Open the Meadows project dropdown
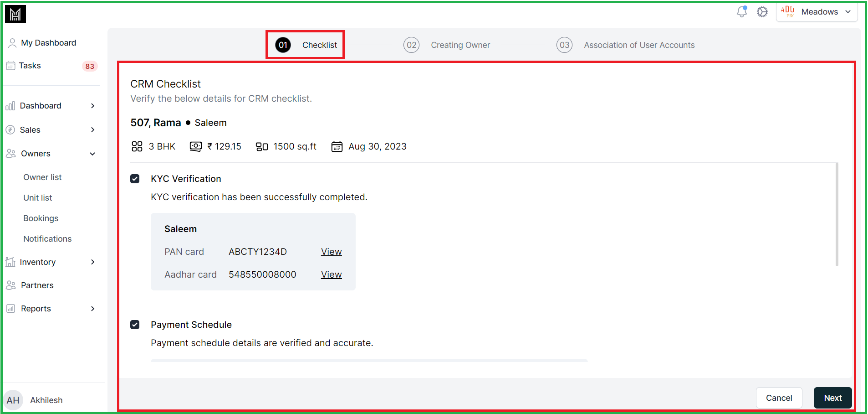 [x=817, y=12]
